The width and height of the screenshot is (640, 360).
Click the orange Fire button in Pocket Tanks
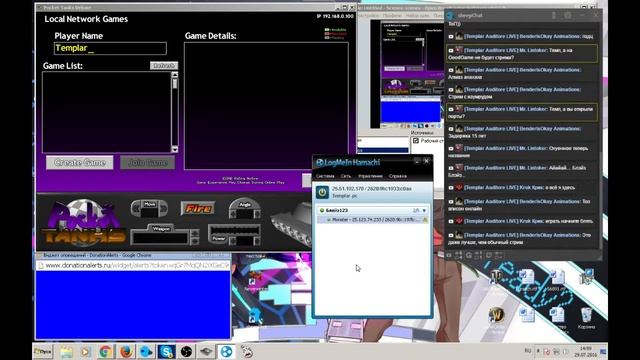tap(198, 209)
